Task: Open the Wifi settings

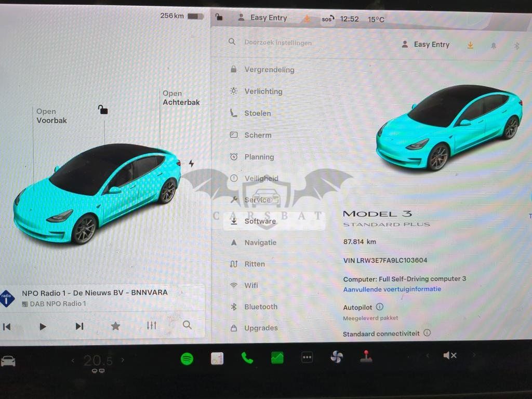Action: tap(244, 285)
